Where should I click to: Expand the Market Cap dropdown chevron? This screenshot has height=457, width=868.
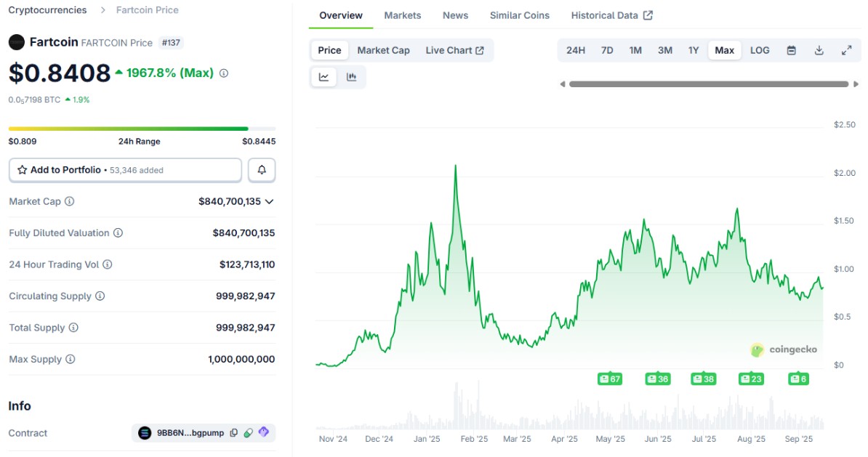click(x=270, y=201)
